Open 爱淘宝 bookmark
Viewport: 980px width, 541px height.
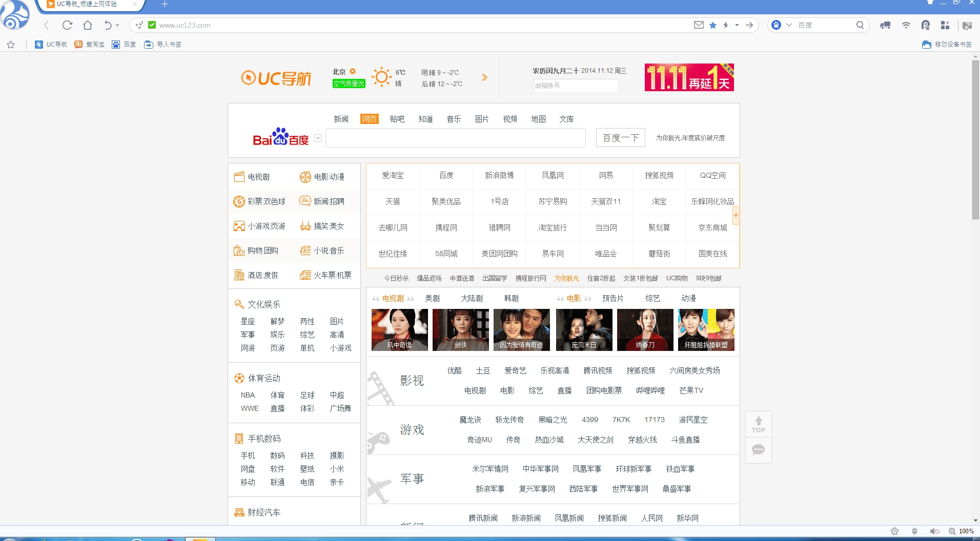pos(89,45)
